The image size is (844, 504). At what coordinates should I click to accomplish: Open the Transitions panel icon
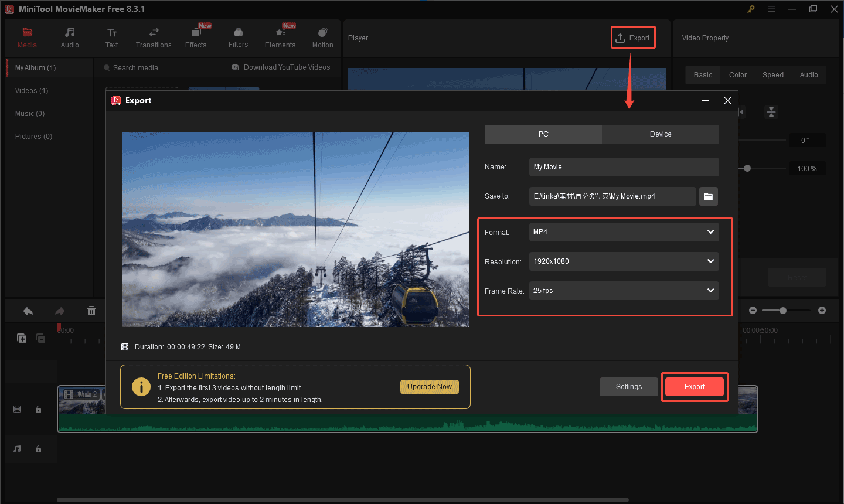click(x=154, y=33)
